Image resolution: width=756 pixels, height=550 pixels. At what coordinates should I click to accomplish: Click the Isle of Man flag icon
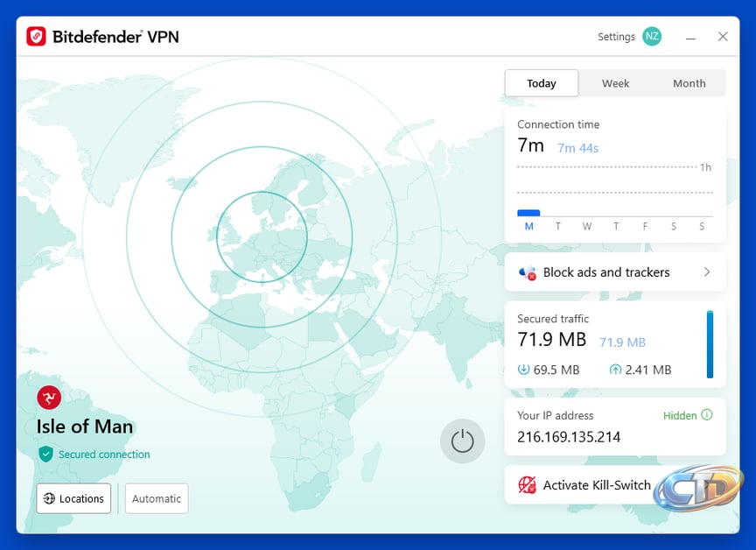[49, 398]
